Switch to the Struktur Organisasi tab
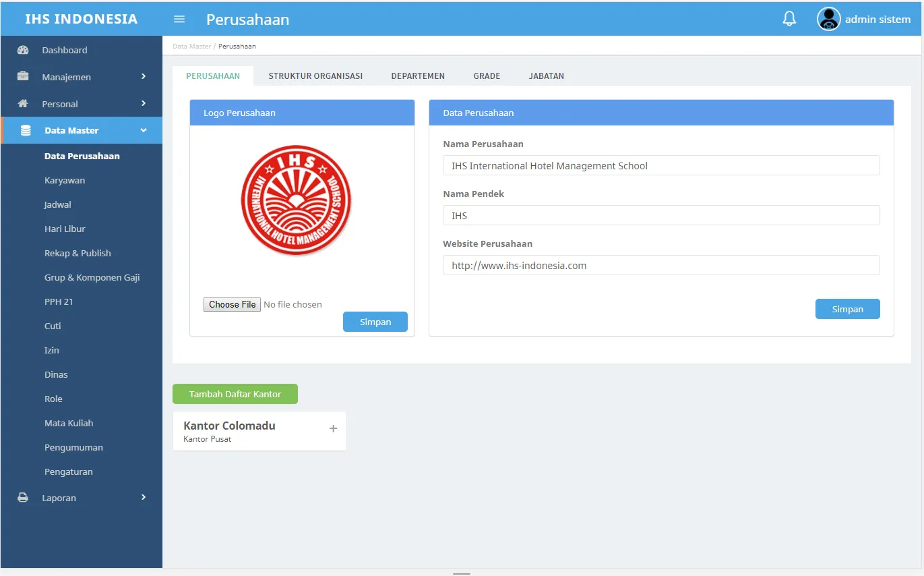Screen dimensions: 924x576 (315, 76)
